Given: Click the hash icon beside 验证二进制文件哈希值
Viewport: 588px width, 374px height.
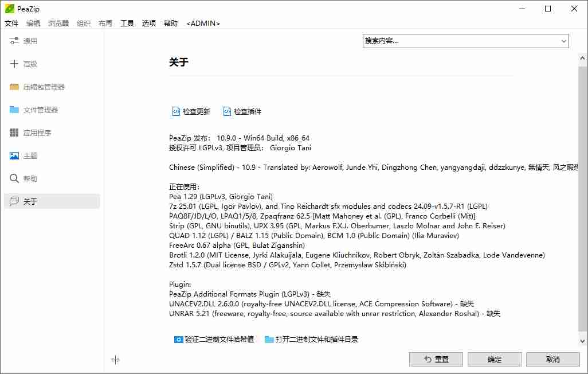Looking at the screenshot, I should [179, 339].
